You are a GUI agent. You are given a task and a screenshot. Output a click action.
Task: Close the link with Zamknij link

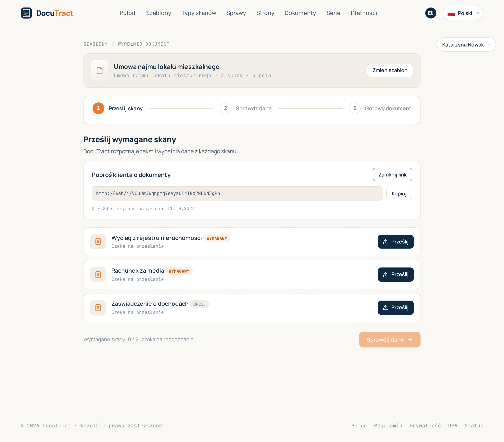click(x=392, y=175)
